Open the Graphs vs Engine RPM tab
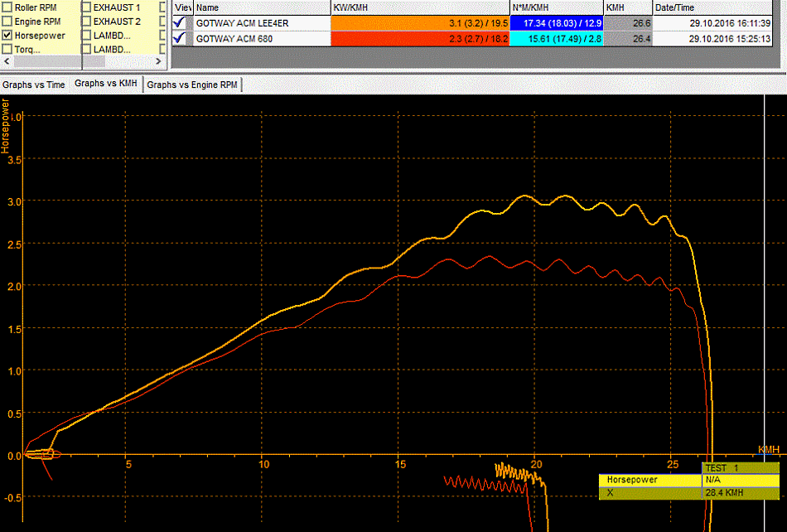This screenshot has width=787, height=532. [192, 85]
